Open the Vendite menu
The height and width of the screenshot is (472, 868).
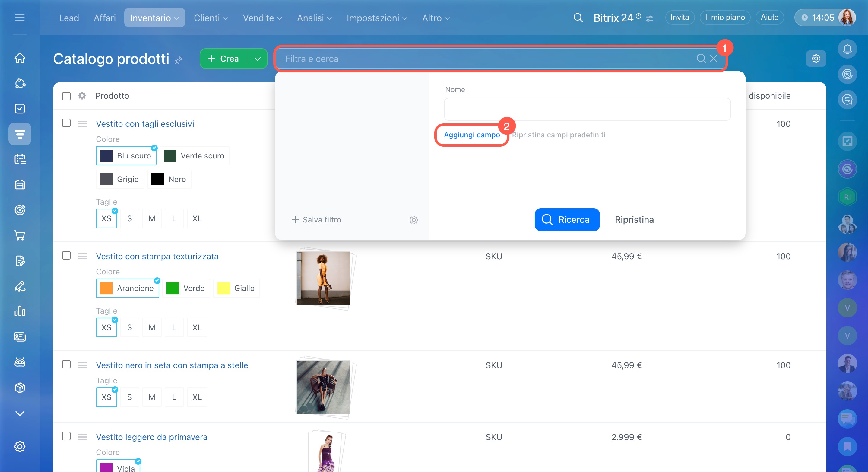click(x=262, y=18)
